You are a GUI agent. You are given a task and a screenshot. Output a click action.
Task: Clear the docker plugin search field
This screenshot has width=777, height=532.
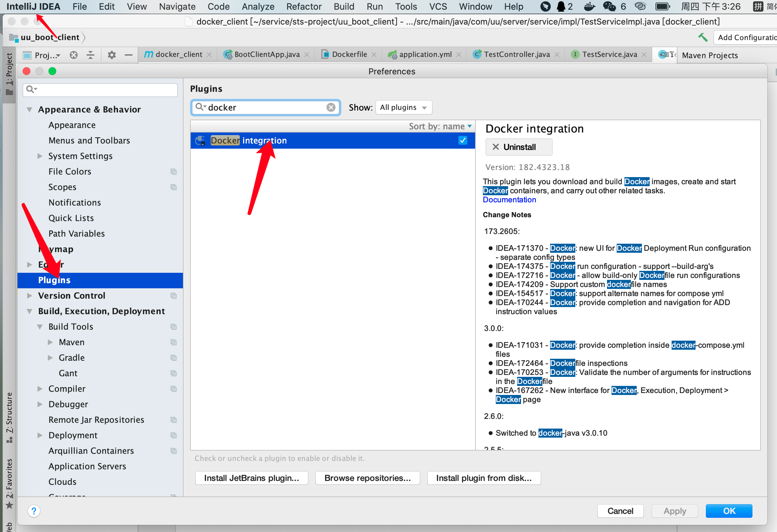[x=331, y=107]
